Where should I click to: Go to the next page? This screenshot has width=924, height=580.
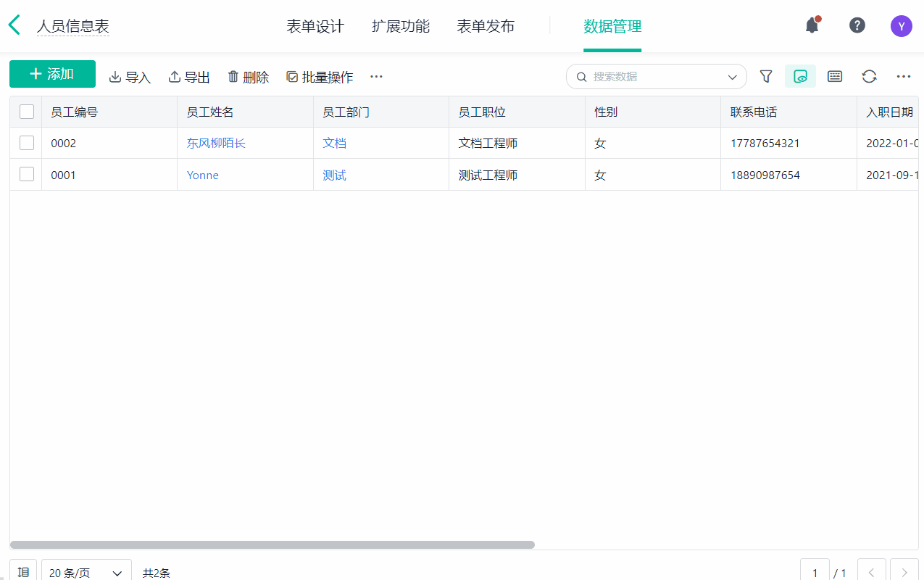tap(904, 572)
